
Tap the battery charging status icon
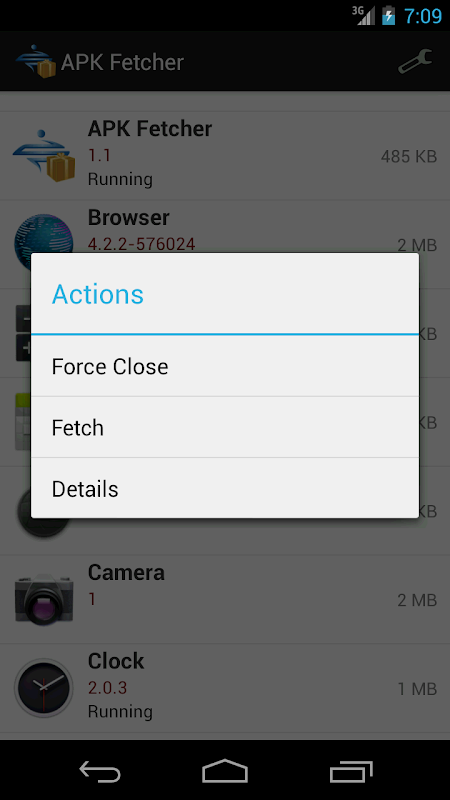tap(388, 15)
